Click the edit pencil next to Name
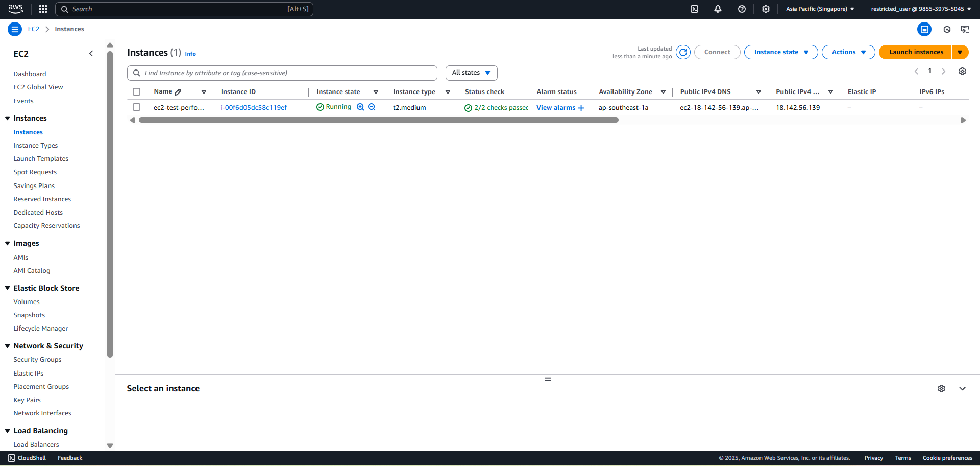The height and width of the screenshot is (466, 980). (178, 92)
